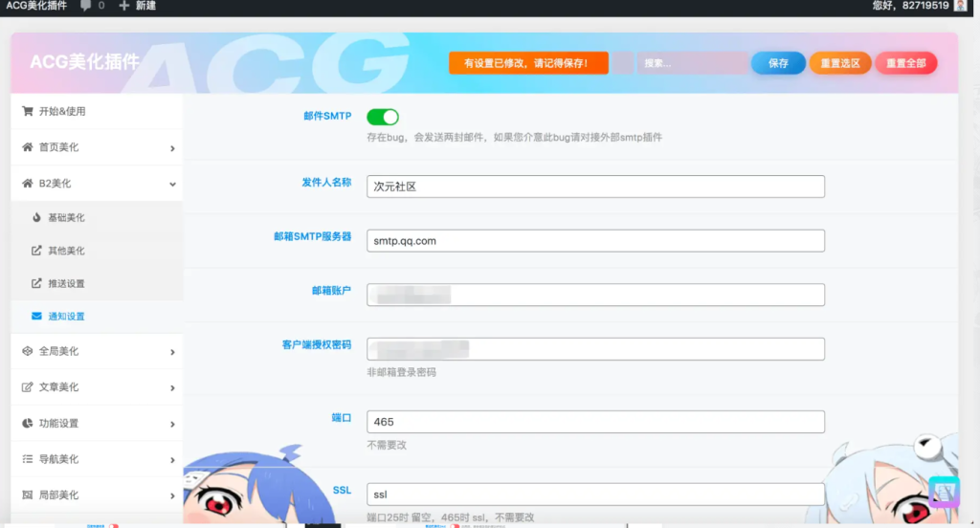Click the pie chart icon beside 功能设置
This screenshot has height=528, width=980.
(28, 423)
